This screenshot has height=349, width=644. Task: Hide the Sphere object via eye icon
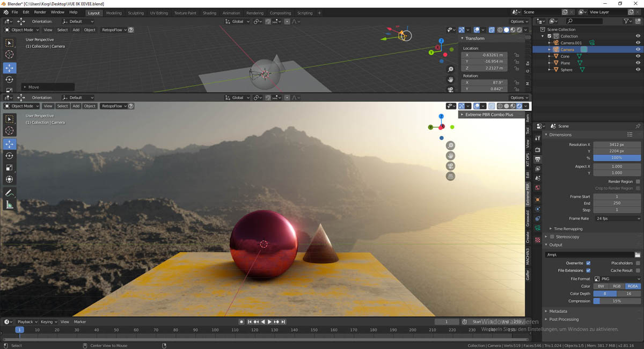638,70
